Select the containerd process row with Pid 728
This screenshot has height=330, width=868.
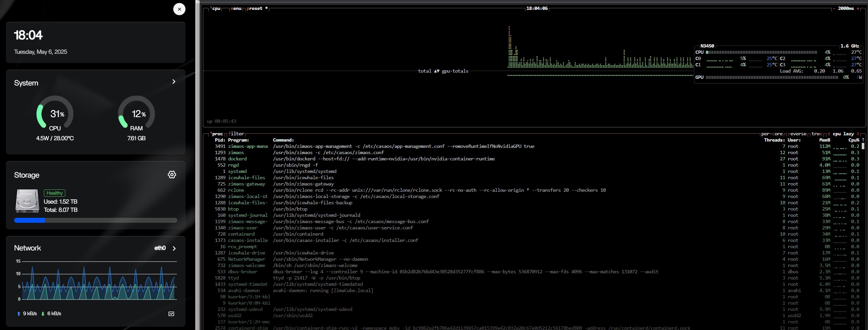(x=537, y=234)
